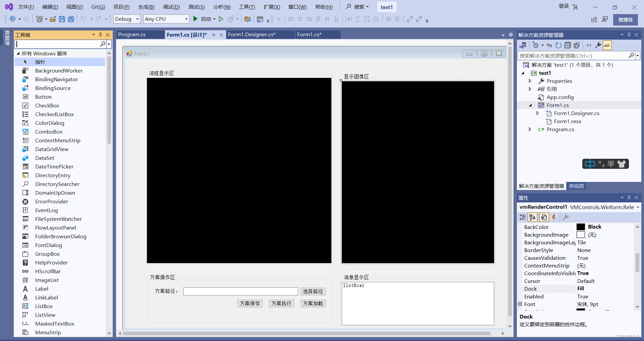Screen dimensions: 644x341
Task: Click the Refresh icon in Solution Explorer
Action: pos(558,45)
